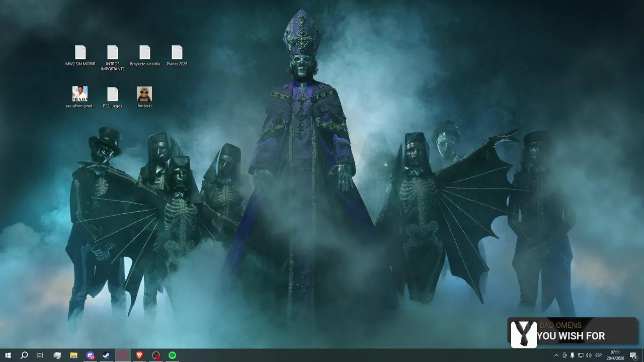Select the zac-efron-prada image file
This screenshot has height=362, width=644.
[80, 98]
